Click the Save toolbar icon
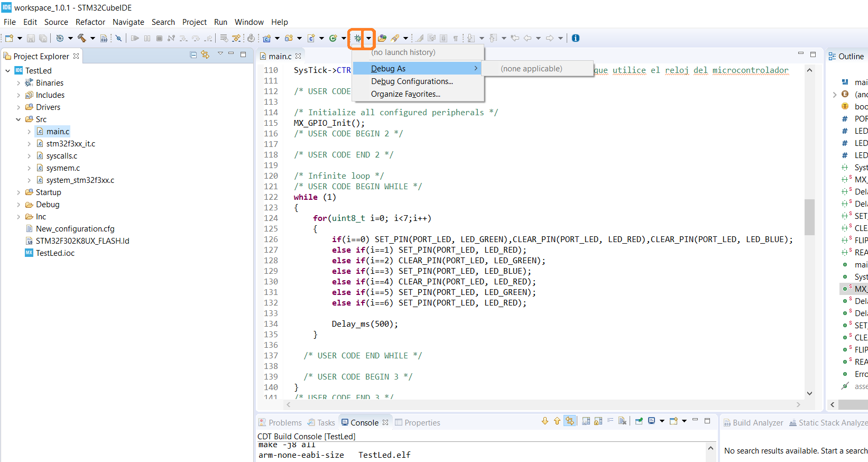The width and height of the screenshot is (868, 462). click(31, 38)
